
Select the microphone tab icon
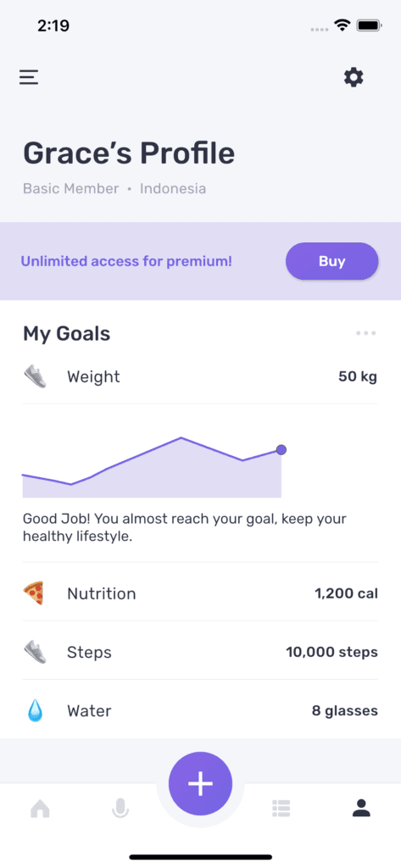click(120, 808)
